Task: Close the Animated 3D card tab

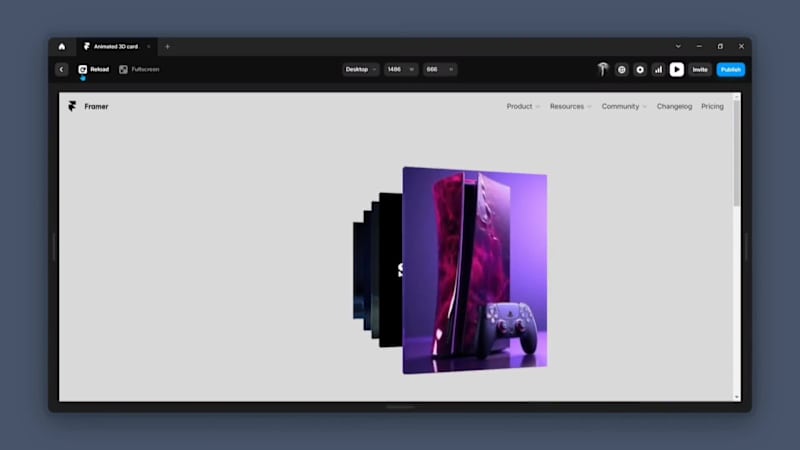Action: (148, 46)
